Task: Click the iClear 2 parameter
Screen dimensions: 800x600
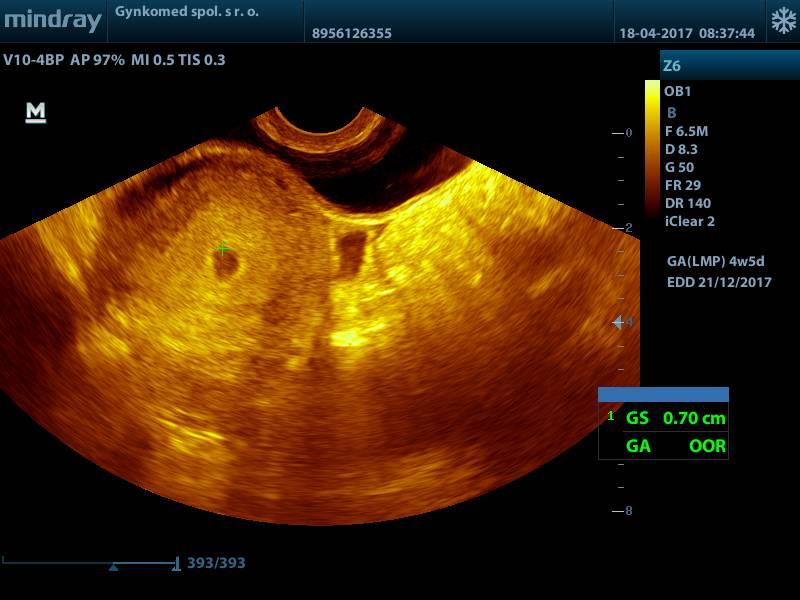Action: 690,221
